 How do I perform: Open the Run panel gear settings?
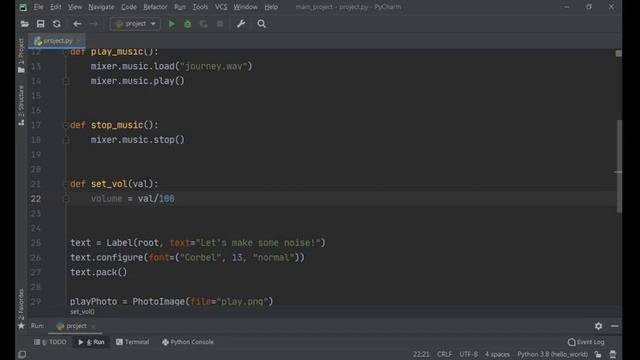click(598, 326)
